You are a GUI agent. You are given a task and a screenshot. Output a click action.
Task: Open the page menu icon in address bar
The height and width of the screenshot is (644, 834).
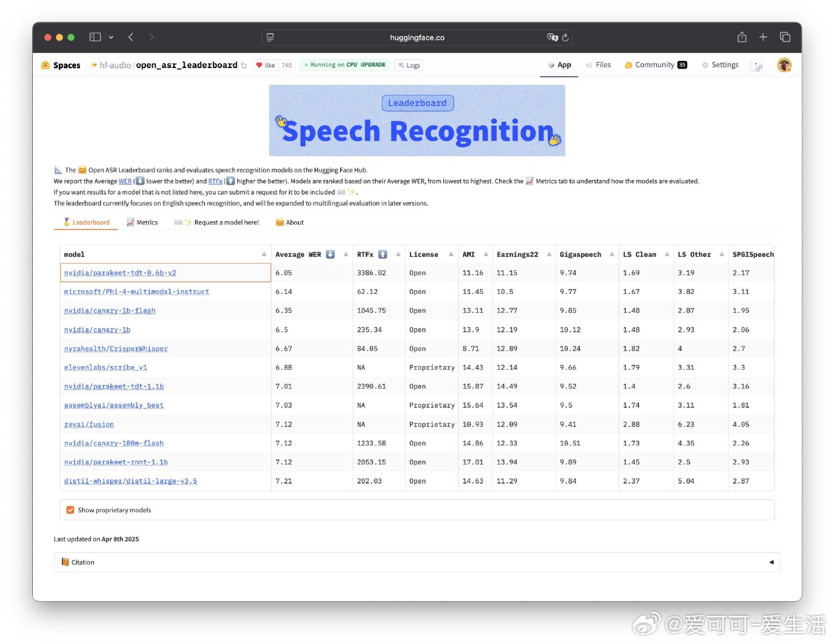[x=270, y=38]
